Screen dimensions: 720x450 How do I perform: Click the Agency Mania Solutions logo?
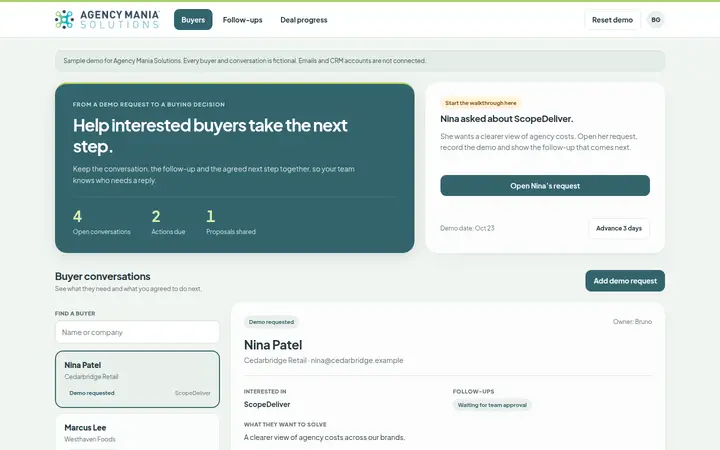(x=107, y=20)
